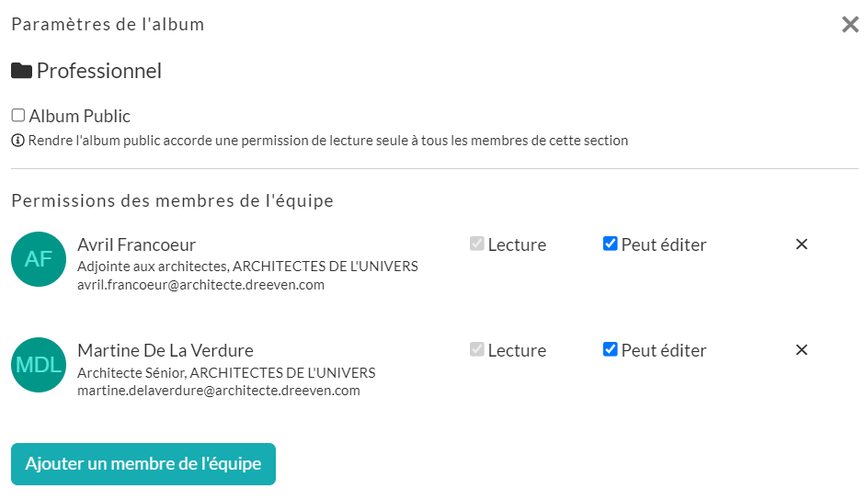This screenshot has width=868, height=500.
Task: Click martine.delaverdure@architecte.dreeven.com email
Action: pyautogui.click(x=219, y=391)
